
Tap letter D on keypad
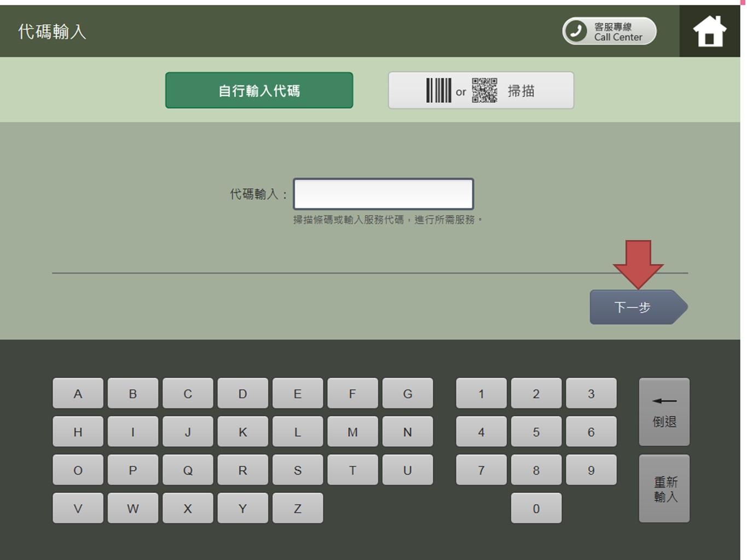point(243,393)
